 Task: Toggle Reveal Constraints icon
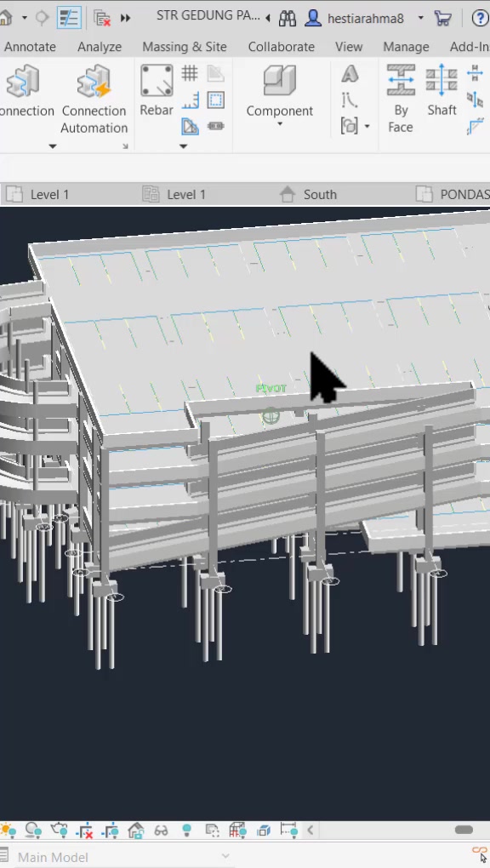tap(289, 831)
